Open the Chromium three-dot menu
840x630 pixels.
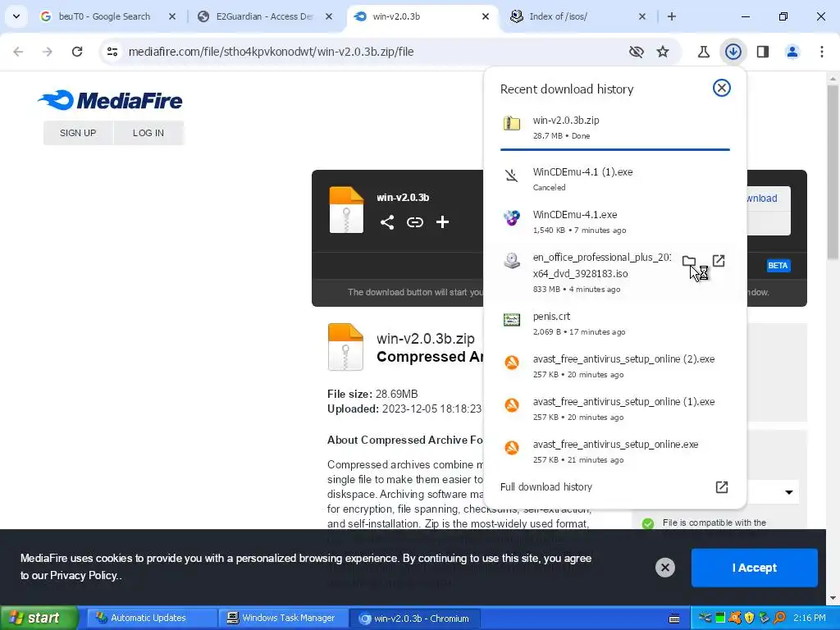822,52
